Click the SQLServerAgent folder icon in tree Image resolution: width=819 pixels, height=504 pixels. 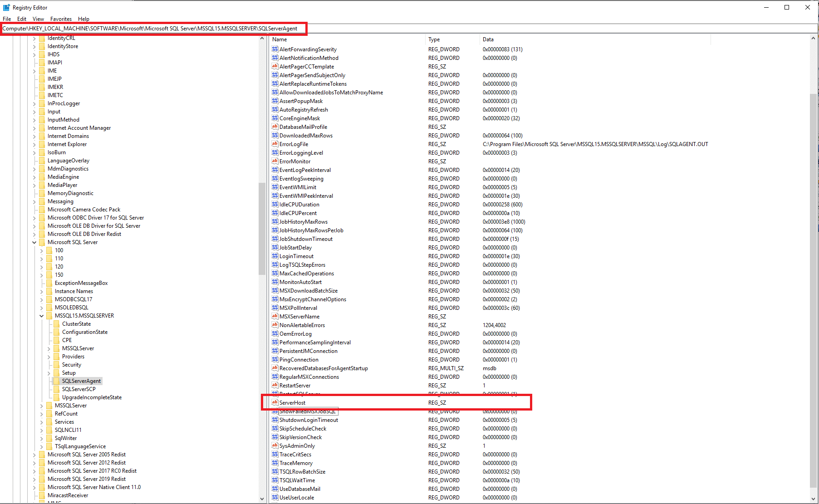pos(57,381)
